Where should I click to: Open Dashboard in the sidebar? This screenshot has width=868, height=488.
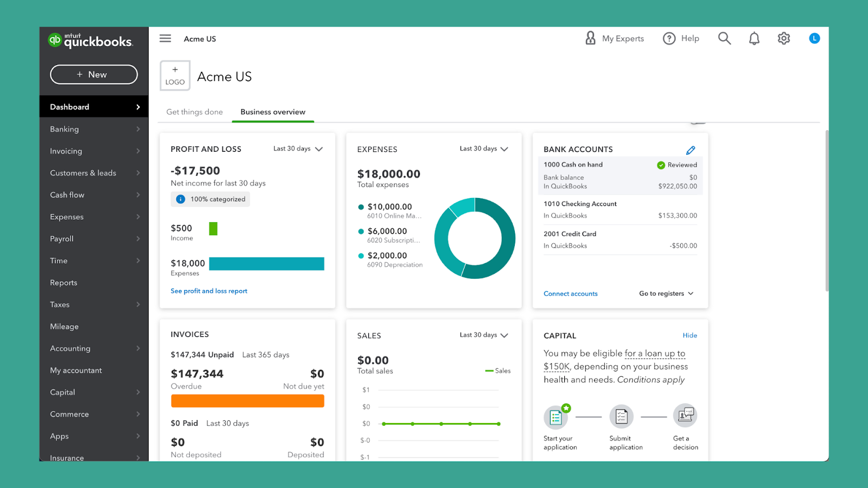[x=94, y=107]
